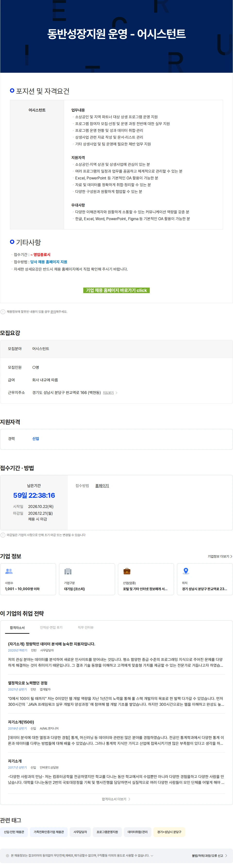Screen dimensions: 233x868
Task: Select the 합격자소서 tab
Action: click(x=17, y=628)
